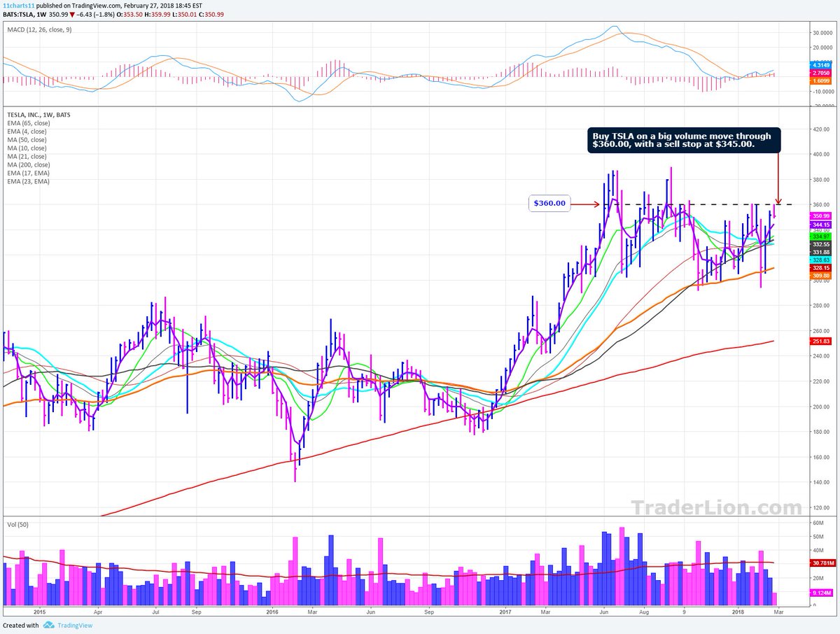This screenshot has width=840, height=634.
Task: Click the 420.00 price axis label
Action: pyautogui.click(x=820, y=129)
